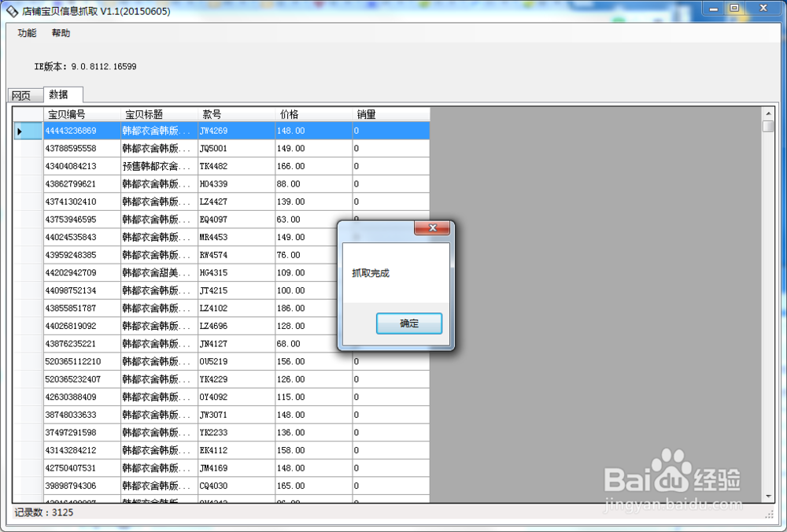
Task: Click style number CQ4030
Action: pyautogui.click(x=236, y=486)
